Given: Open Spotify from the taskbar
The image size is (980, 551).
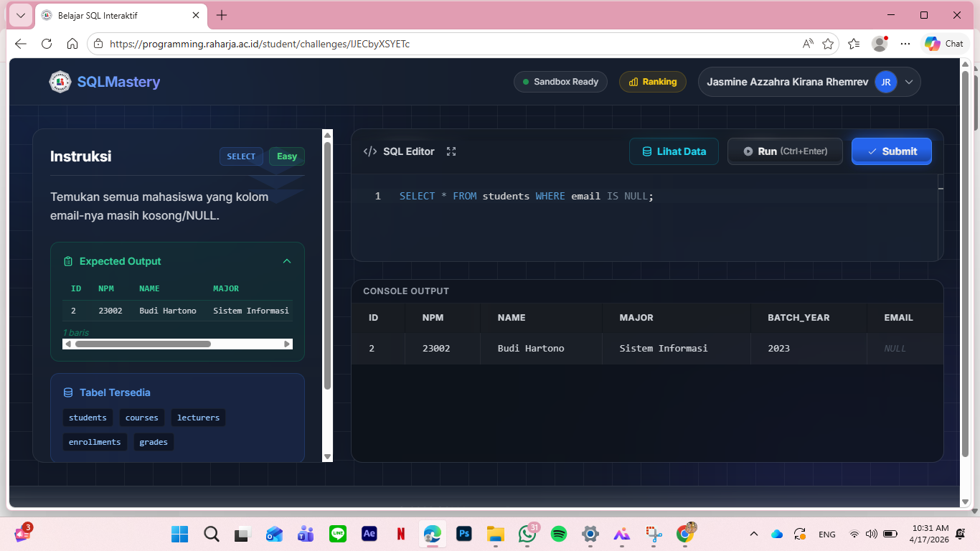Looking at the screenshot, I should coord(559,534).
